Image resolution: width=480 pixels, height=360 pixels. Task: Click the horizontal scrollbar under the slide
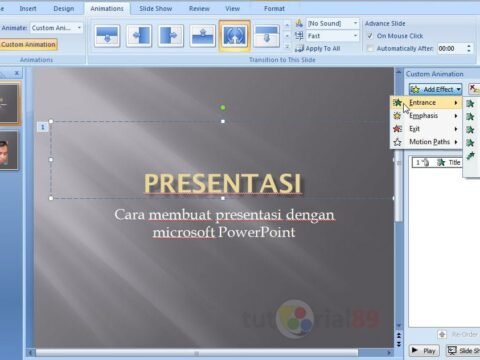[x=197, y=353]
